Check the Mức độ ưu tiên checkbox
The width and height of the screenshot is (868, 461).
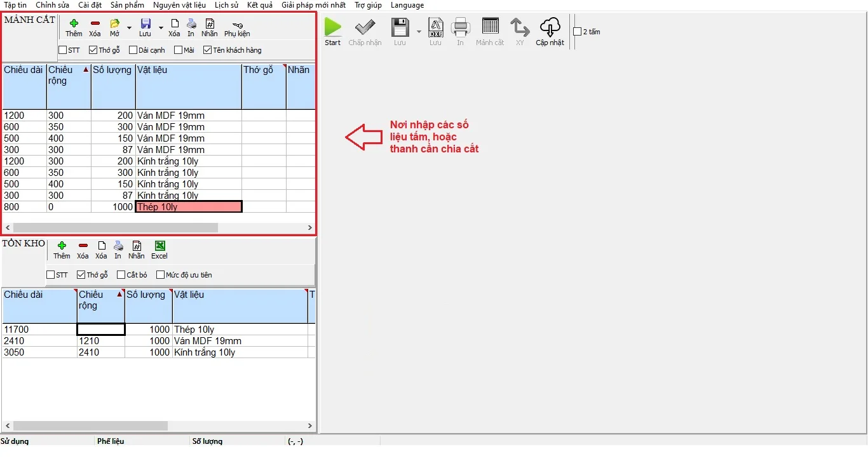(160, 275)
